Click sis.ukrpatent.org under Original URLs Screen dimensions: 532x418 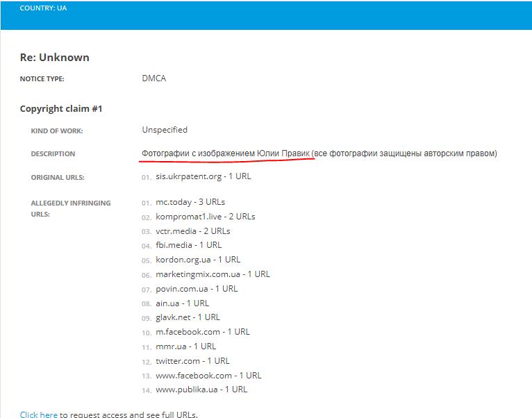[203, 176]
